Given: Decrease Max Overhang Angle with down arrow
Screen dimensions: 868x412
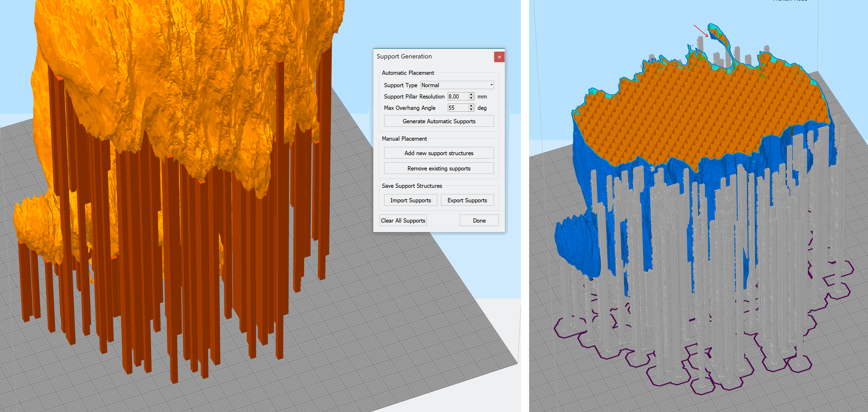Looking at the screenshot, I should coord(471,110).
